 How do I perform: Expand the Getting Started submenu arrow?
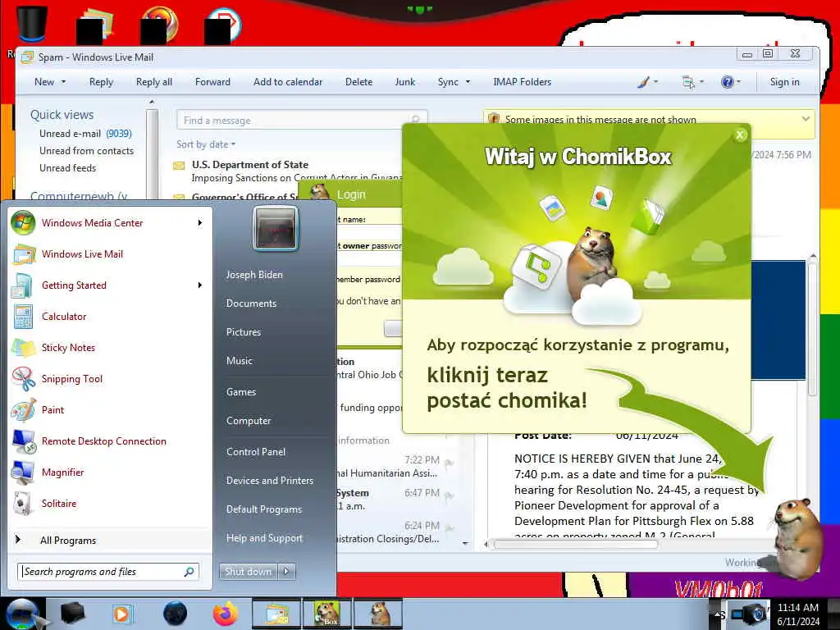point(200,285)
